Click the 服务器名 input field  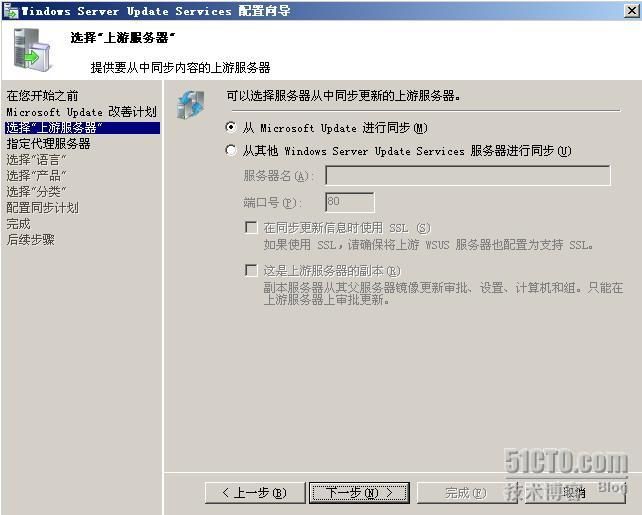(468, 176)
